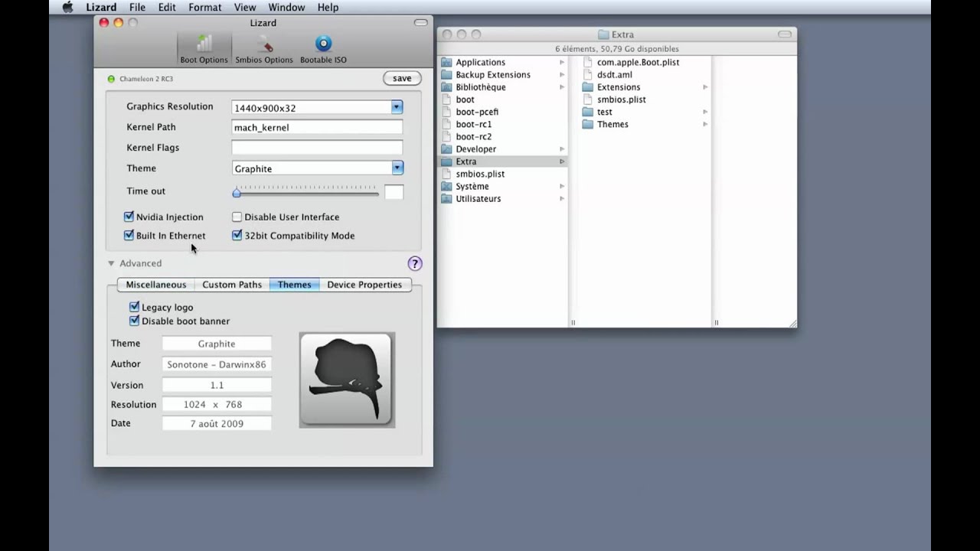Open the Graphics Resolution dropdown arrow

(x=397, y=107)
